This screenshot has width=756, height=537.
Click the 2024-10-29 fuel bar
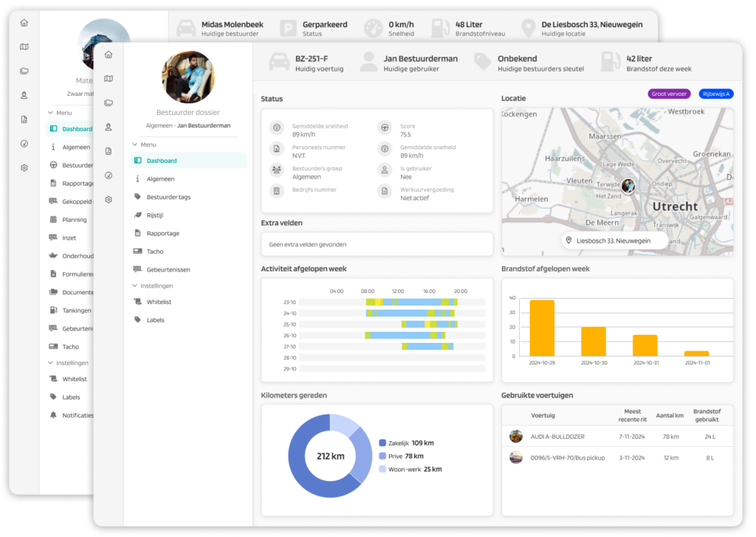[542, 328]
